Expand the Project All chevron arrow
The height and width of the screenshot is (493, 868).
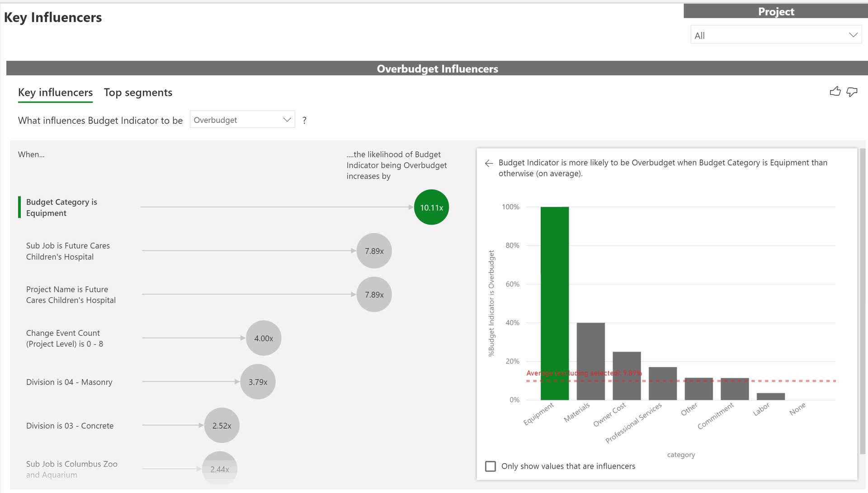pyautogui.click(x=853, y=35)
